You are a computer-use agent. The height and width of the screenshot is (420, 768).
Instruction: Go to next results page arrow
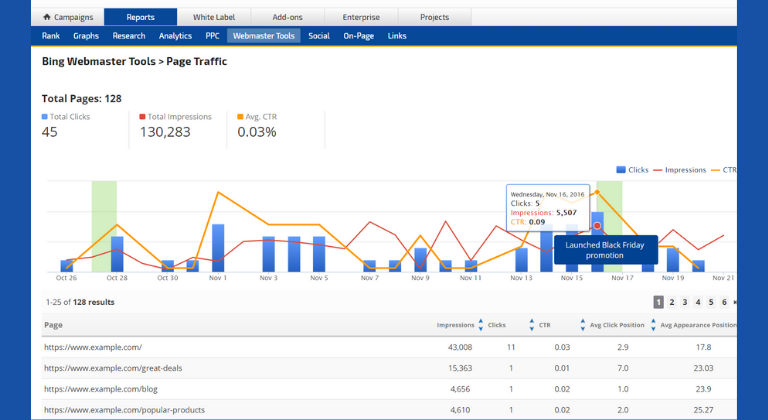735,302
